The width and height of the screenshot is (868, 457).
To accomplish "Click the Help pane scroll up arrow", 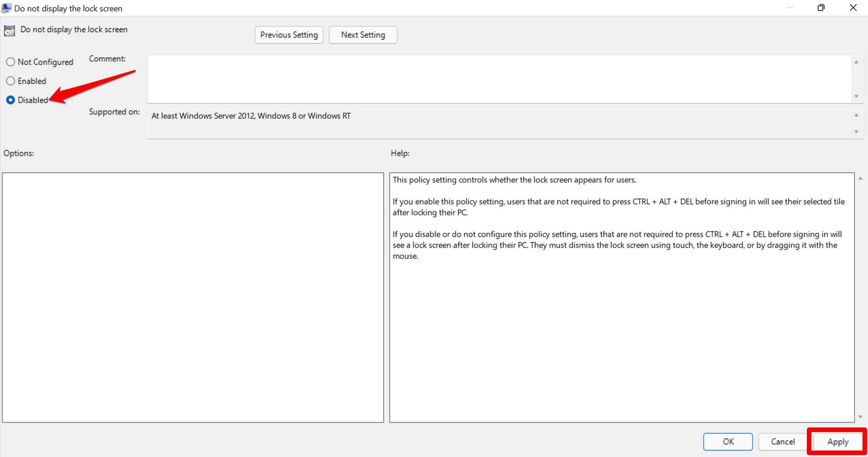I will [x=860, y=178].
